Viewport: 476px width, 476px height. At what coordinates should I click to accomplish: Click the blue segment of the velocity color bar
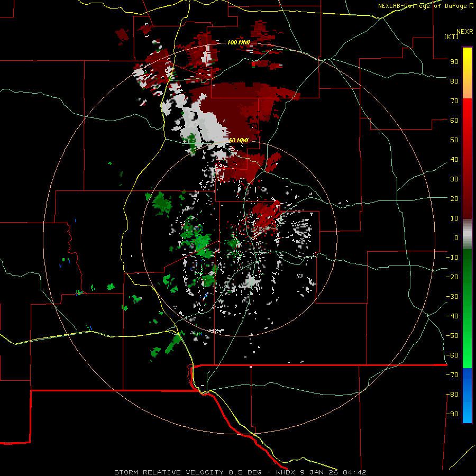click(x=467, y=396)
